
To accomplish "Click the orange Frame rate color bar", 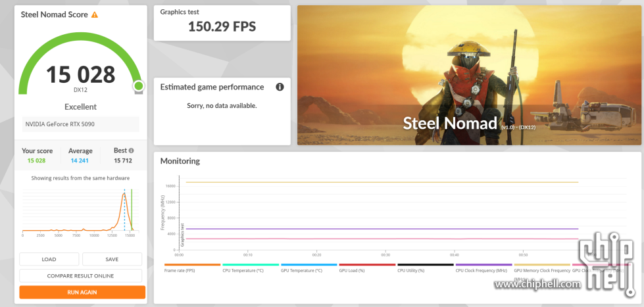I will (x=192, y=265).
